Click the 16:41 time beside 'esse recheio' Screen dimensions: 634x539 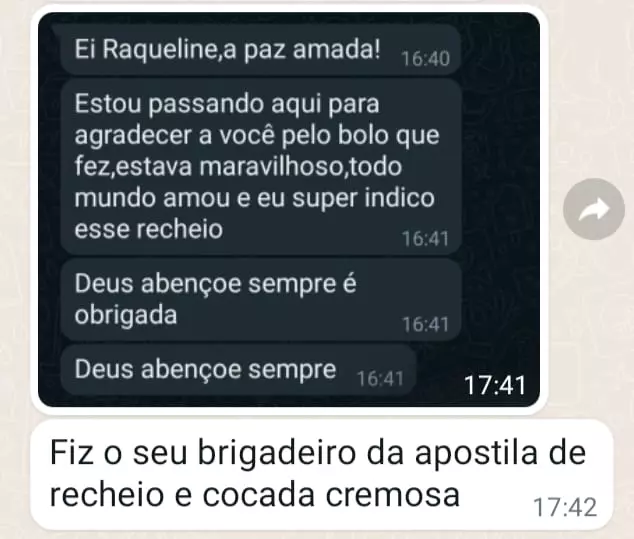point(425,239)
